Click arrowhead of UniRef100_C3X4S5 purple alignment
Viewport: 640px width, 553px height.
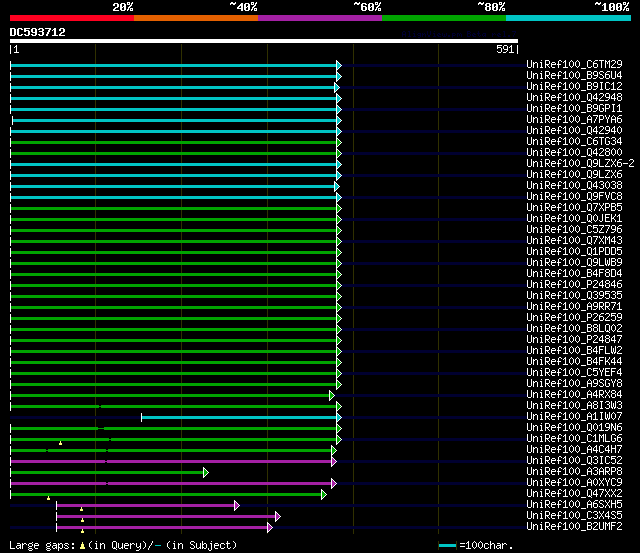pos(277,516)
